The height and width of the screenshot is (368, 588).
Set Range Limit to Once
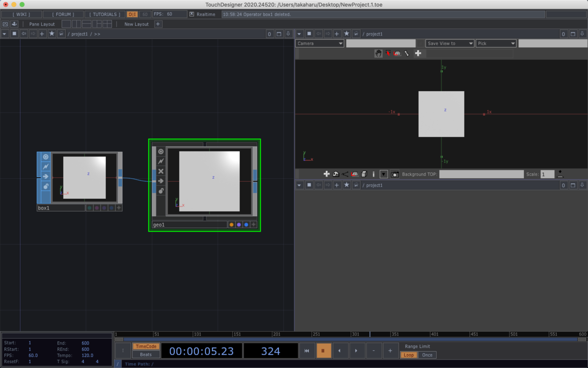click(x=427, y=355)
